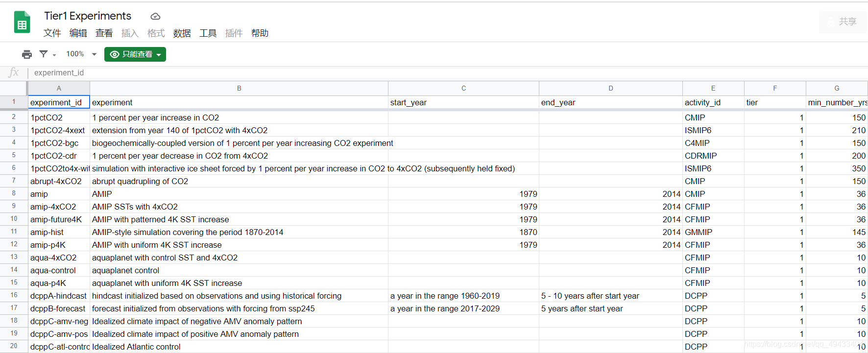The width and height of the screenshot is (868, 353).
Task: Select cell 'a year in the range 1960-2019'
Action: coord(463,296)
